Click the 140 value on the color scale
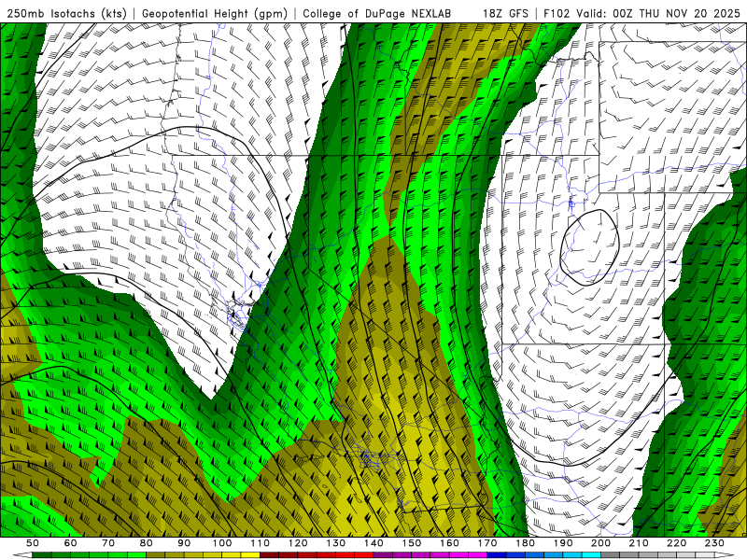The image size is (747, 560). 373,543
